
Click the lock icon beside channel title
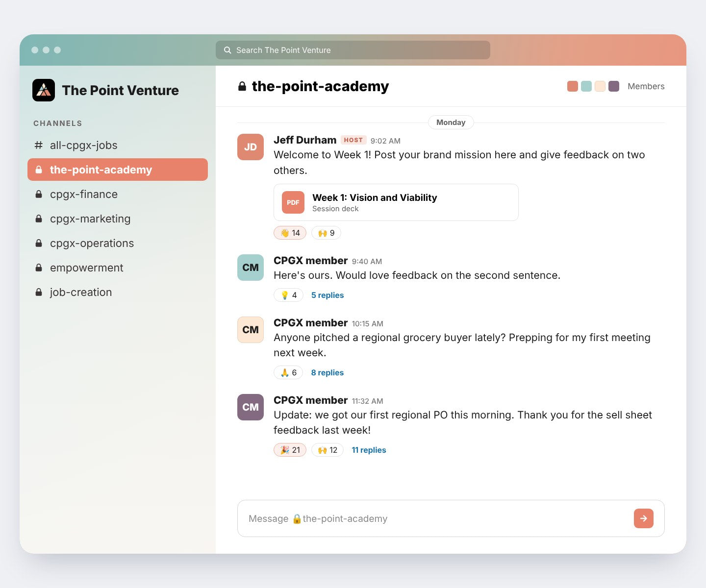242,86
